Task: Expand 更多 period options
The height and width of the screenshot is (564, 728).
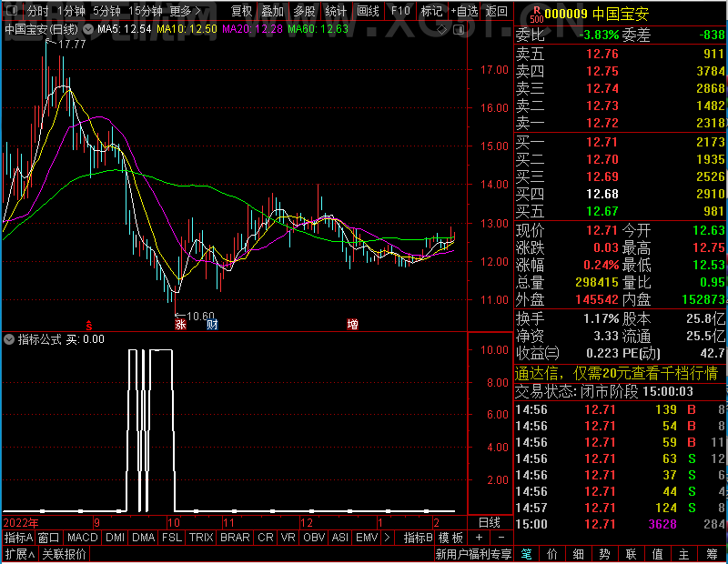Action: point(185,11)
